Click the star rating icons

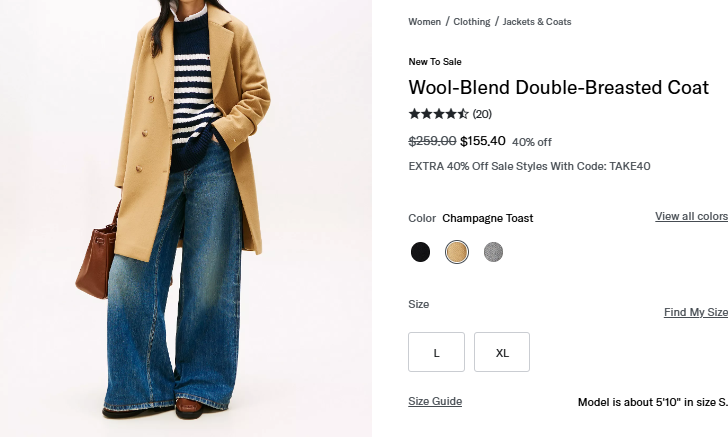[438, 114]
